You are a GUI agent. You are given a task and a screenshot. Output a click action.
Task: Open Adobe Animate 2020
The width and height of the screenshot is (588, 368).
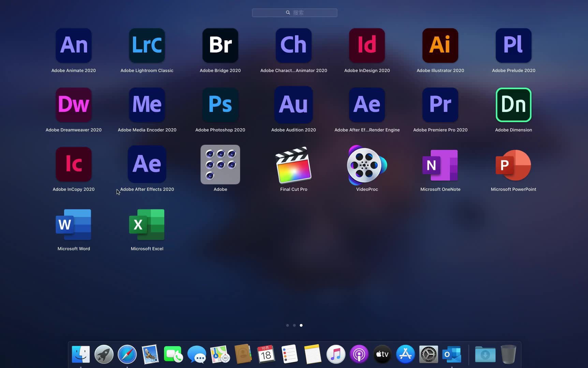coord(74,45)
